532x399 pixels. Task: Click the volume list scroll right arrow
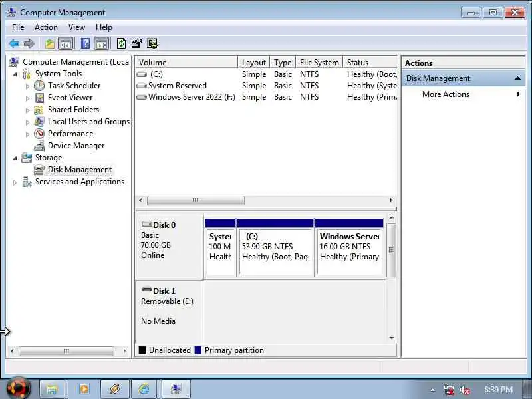click(x=391, y=201)
